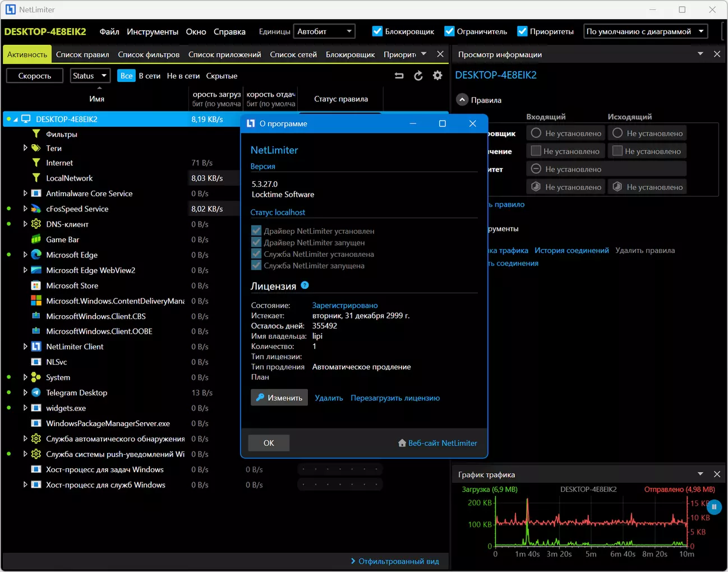Viewport: 728px width, 572px height.
Task: Open the Веб-сайт NetLimiter link
Action: coord(443,443)
